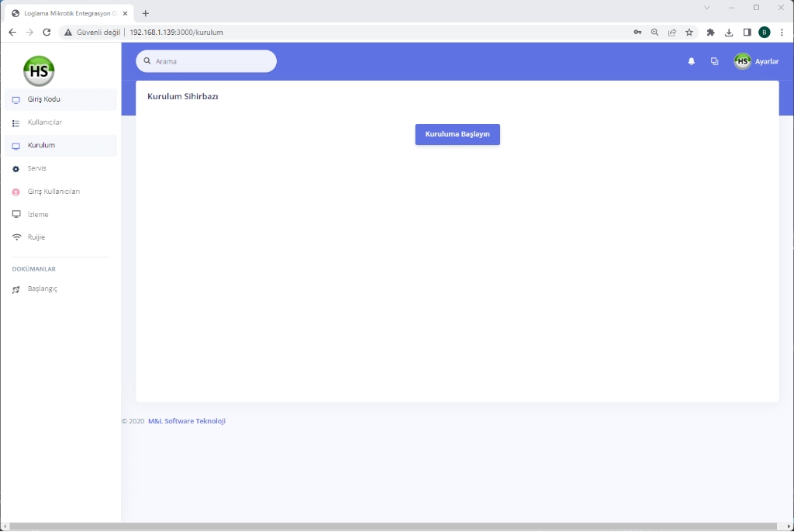Click the notification bell icon
This screenshot has height=532, width=794.
coord(692,61)
